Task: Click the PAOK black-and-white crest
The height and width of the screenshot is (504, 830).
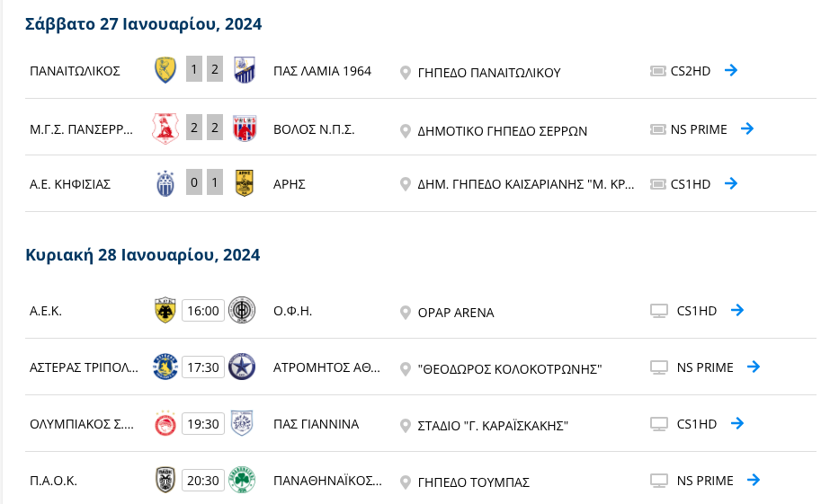Action: 165,480
